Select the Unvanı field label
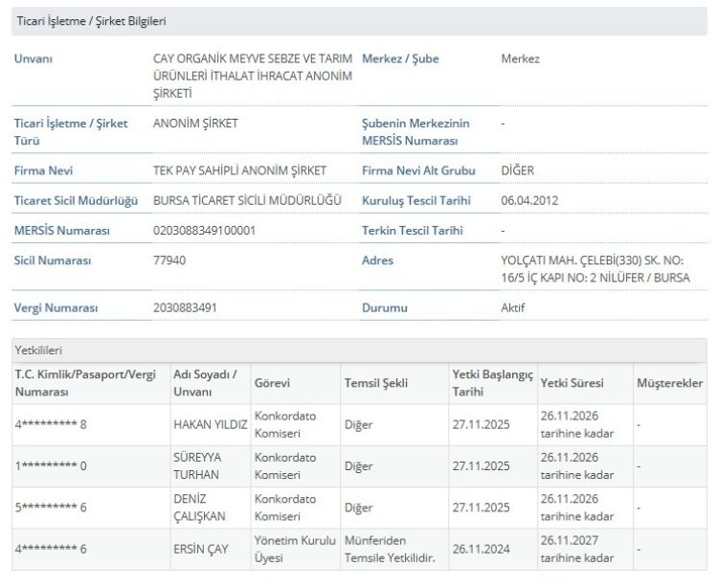Screen dimensions: 718x588 34,59
